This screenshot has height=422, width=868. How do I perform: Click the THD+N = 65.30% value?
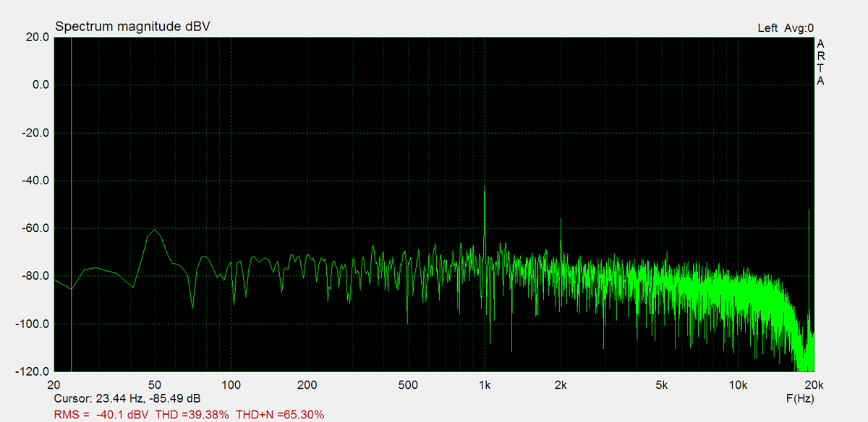point(279,415)
